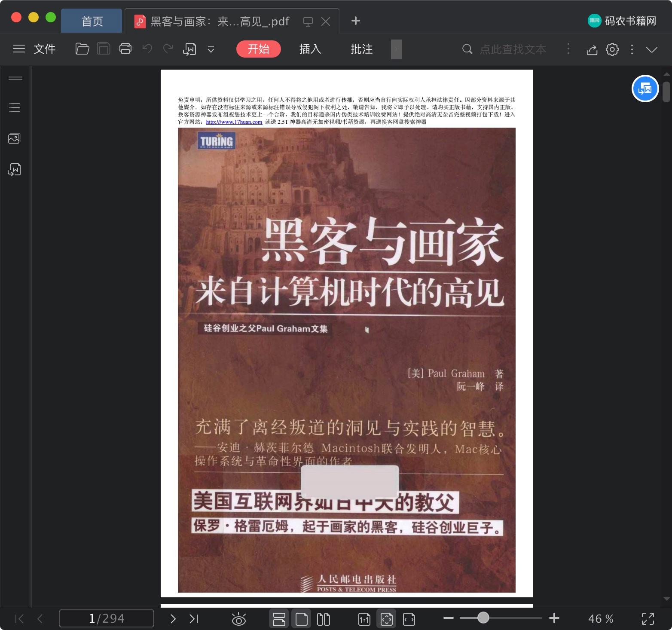The height and width of the screenshot is (630, 672).
Task: Click the redo arrow icon
Action: click(x=168, y=49)
